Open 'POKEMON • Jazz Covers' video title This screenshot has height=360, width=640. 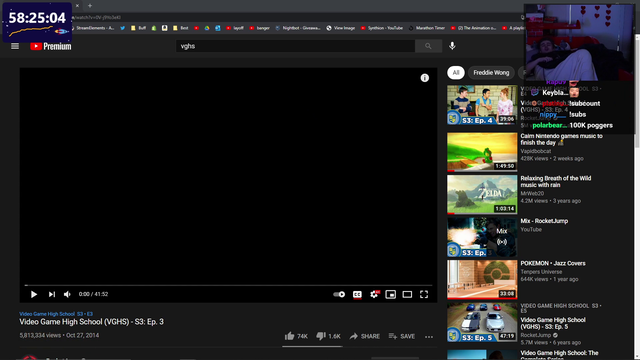(x=553, y=263)
